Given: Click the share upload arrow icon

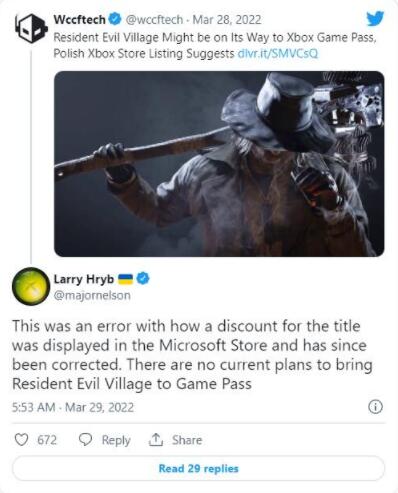Looking at the screenshot, I should click(156, 440).
